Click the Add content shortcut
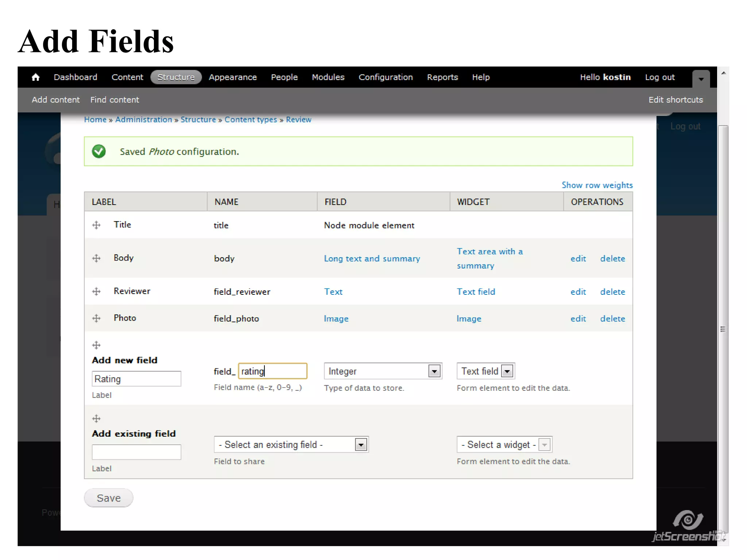 pos(55,100)
